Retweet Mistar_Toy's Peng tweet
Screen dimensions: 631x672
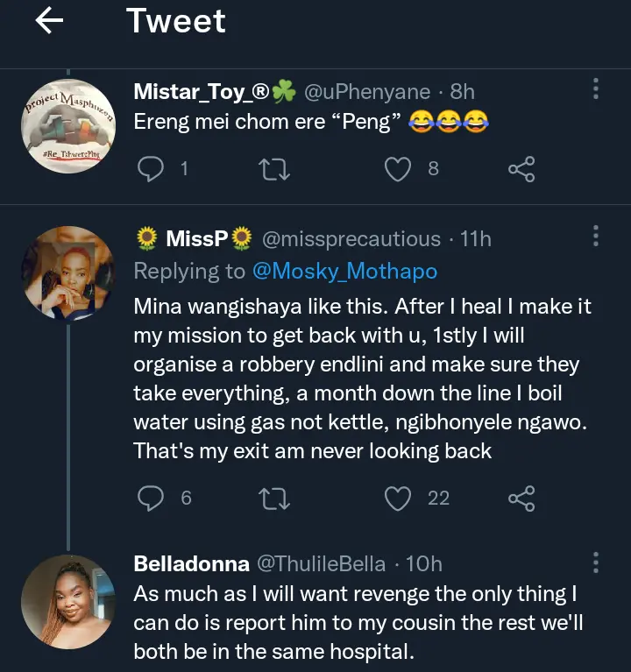click(x=275, y=168)
